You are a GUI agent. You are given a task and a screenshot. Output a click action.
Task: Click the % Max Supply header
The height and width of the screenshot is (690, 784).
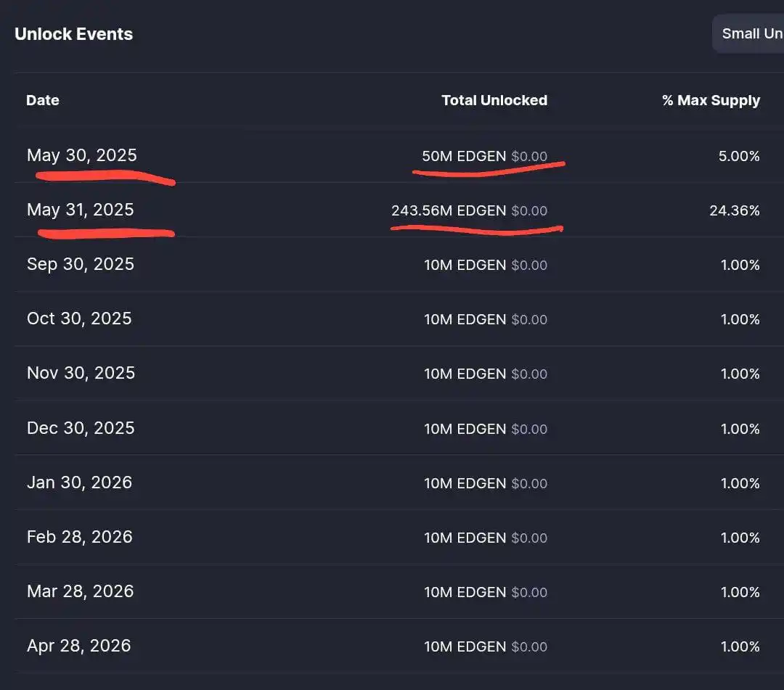711,100
